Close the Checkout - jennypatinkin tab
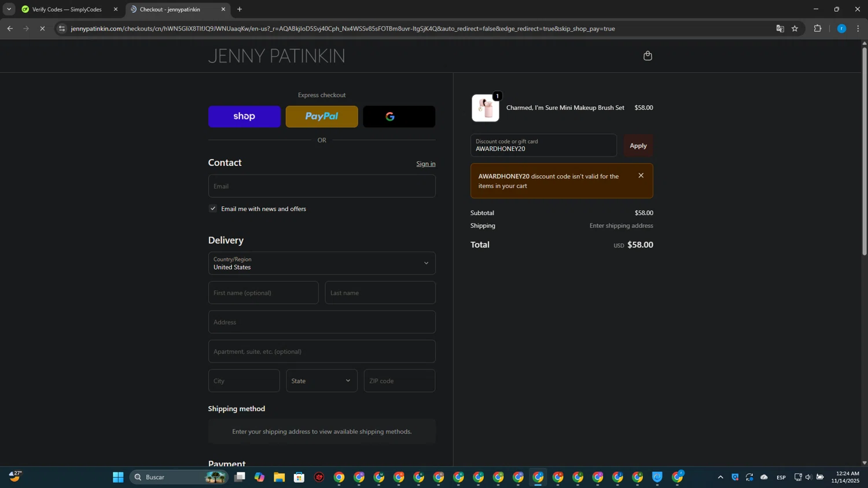The image size is (868, 488). pos(223,9)
